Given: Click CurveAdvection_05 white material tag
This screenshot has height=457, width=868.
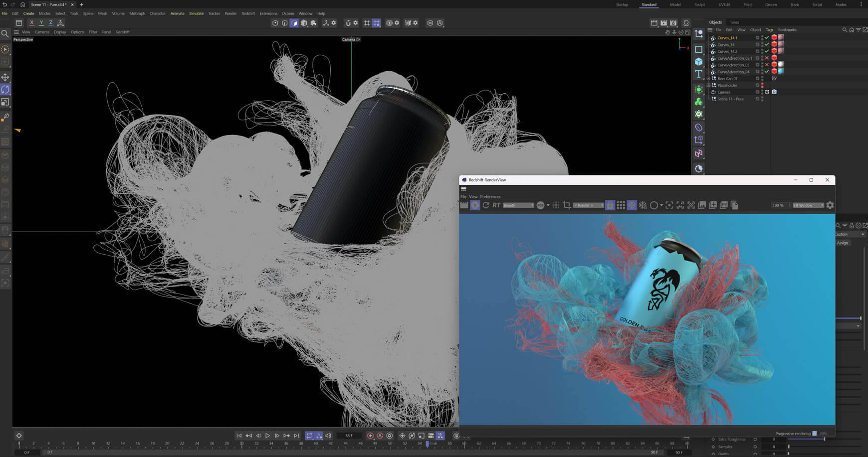Looking at the screenshot, I should [781, 64].
